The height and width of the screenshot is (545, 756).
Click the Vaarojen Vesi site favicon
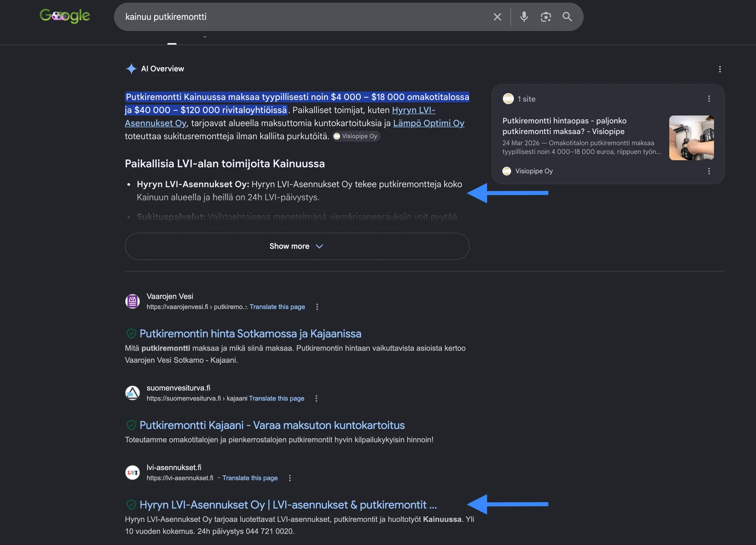(133, 301)
